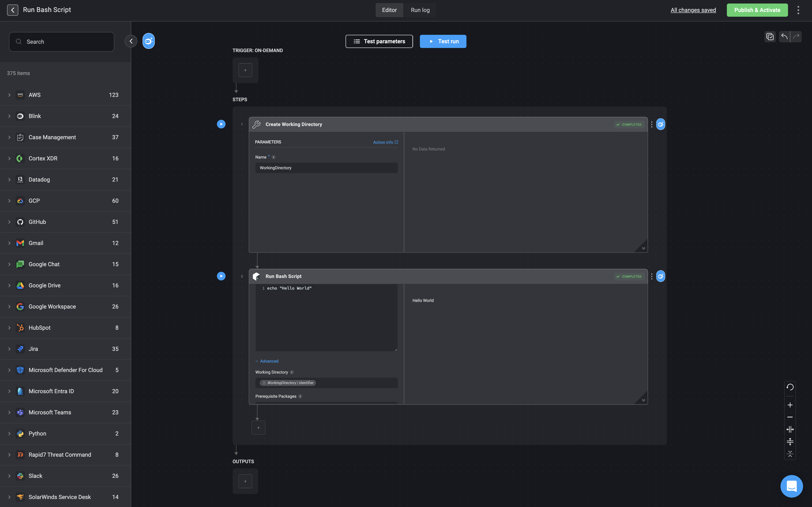Collapse the integrations sidebar panel
Viewport: 812px width, 507px height.
[x=131, y=41]
